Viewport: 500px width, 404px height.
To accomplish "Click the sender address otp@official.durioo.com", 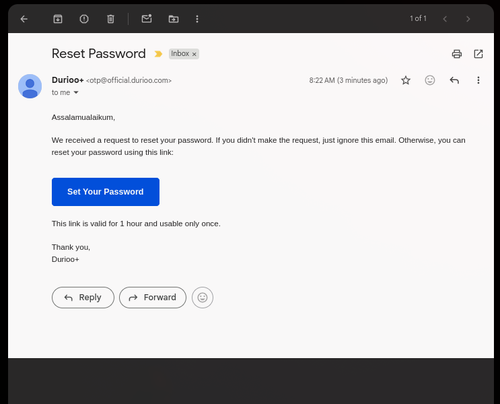I will pos(129,80).
